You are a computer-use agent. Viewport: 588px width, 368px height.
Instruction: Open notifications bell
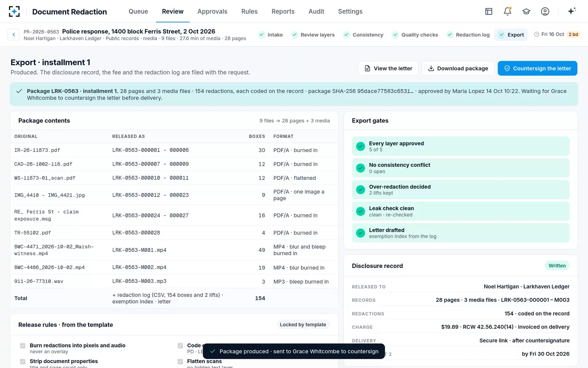[x=508, y=11]
